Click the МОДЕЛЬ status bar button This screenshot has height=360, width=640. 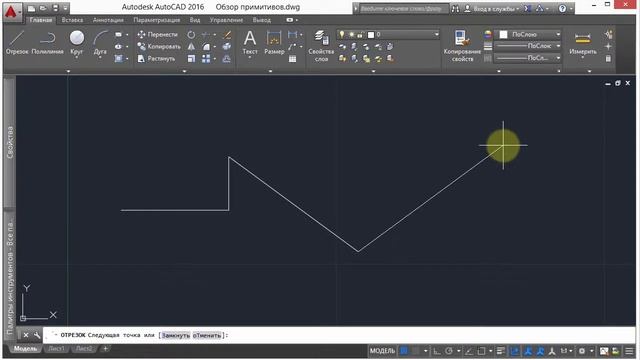tap(382, 351)
